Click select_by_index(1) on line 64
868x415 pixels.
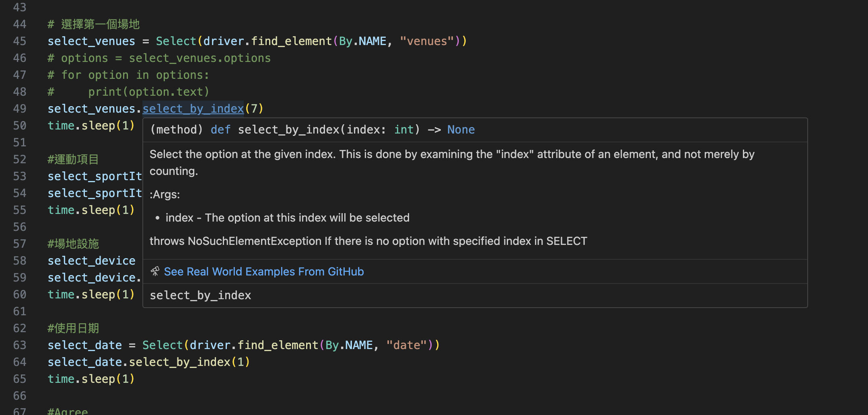click(189, 362)
